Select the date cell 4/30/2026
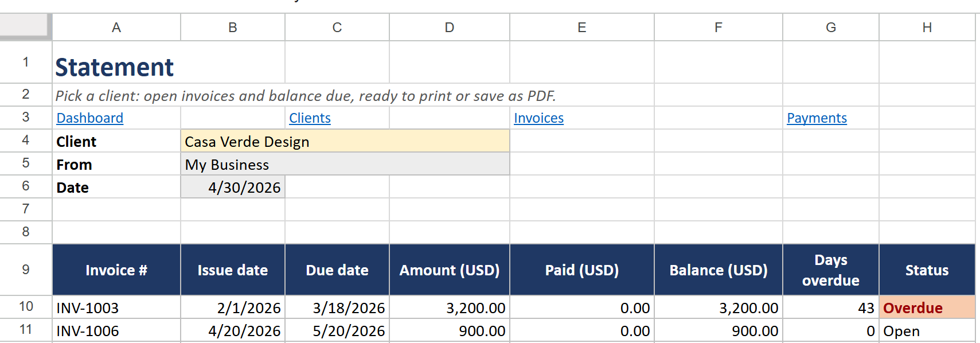Viewport: 980px width, 343px height. (233, 187)
